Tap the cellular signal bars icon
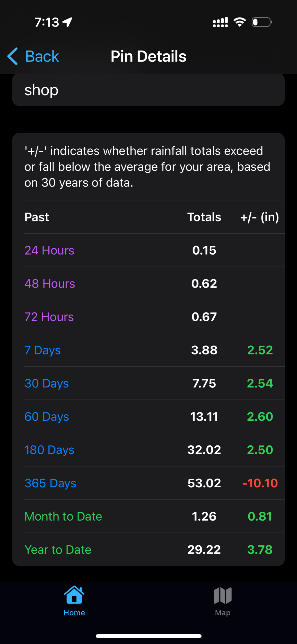The width and height of the screenshot is (297, 644). pos(220,22)
